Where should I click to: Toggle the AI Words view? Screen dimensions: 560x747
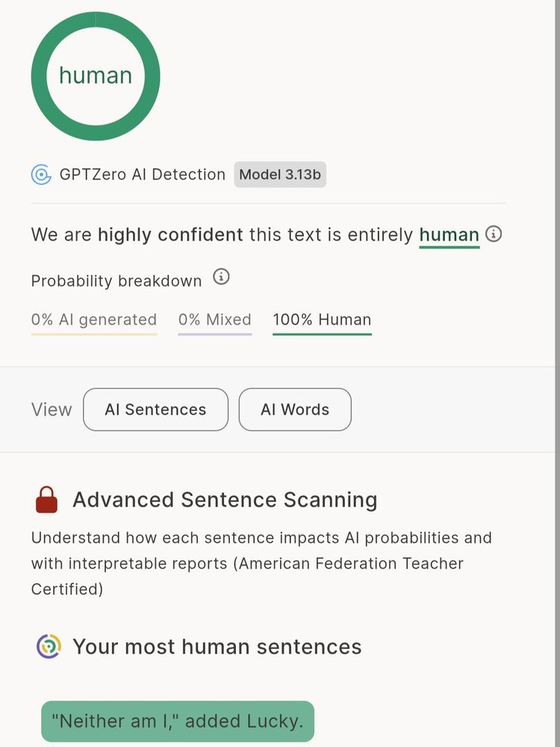point(295,409)
